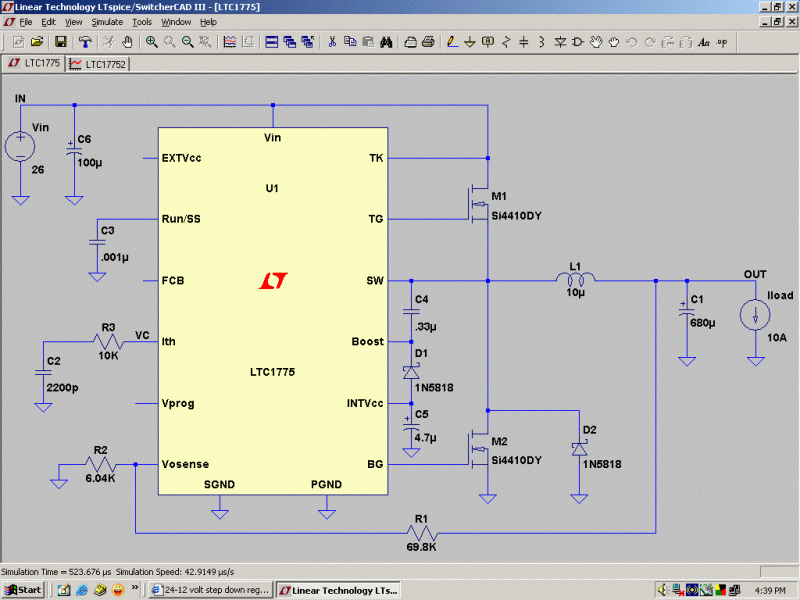Click the Vin voltage source symbol
Image resolution: width=800 pixels, height=600 pixels.
pyautogui.click(x=20, y=146)
